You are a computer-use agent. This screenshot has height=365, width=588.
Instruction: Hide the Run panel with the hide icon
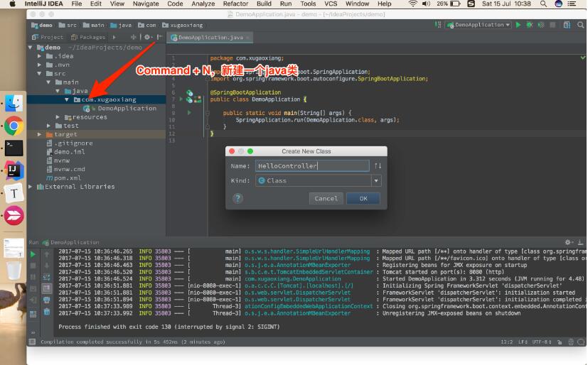580,242
